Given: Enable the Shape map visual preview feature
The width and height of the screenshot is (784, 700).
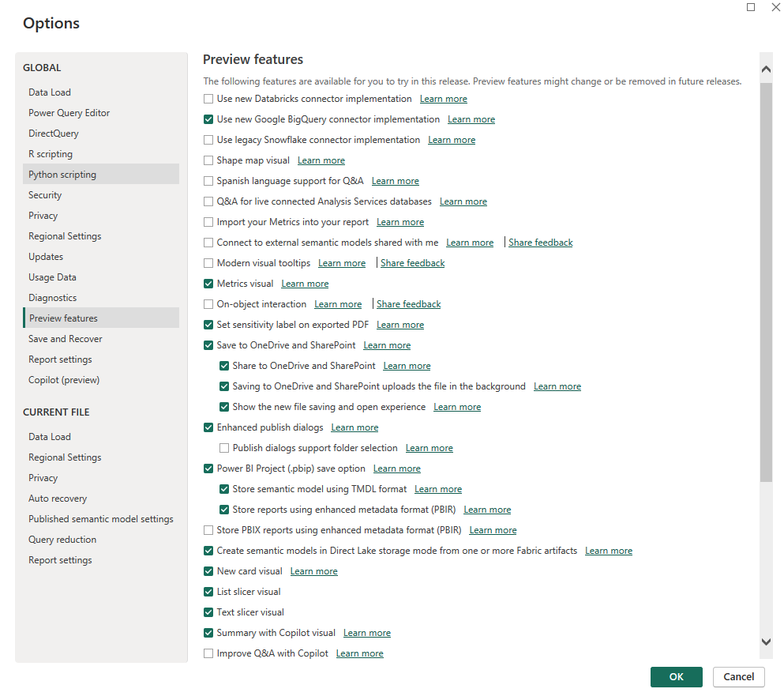Looking at the screenshot, I should click(208, 160).
